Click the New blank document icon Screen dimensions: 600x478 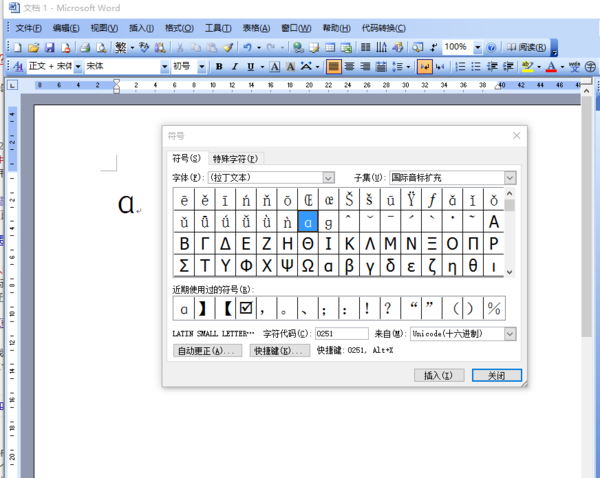pos(18,47)
